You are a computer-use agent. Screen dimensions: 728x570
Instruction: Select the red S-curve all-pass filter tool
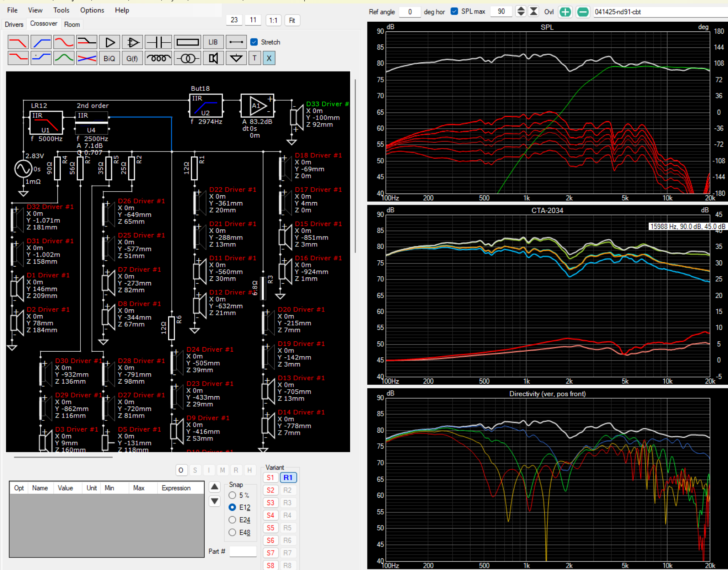point(64,42)
